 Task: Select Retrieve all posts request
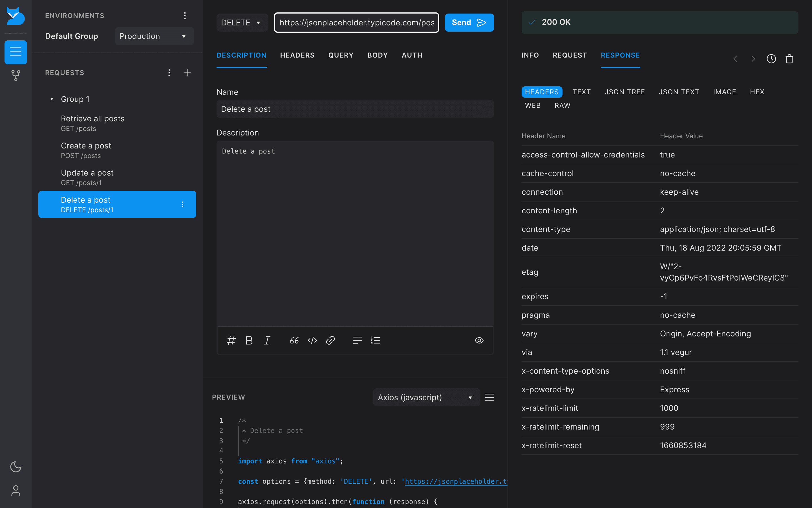coord(117,123)
